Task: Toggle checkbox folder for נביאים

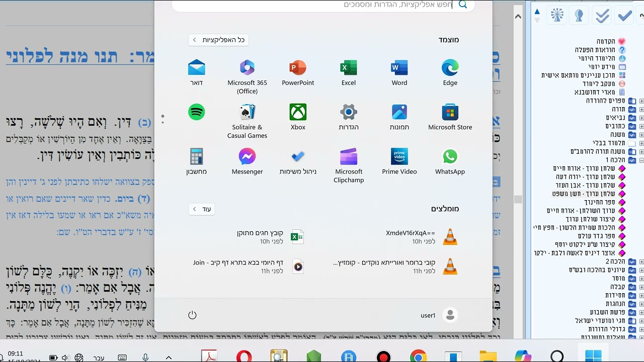Action: [632, 118]
